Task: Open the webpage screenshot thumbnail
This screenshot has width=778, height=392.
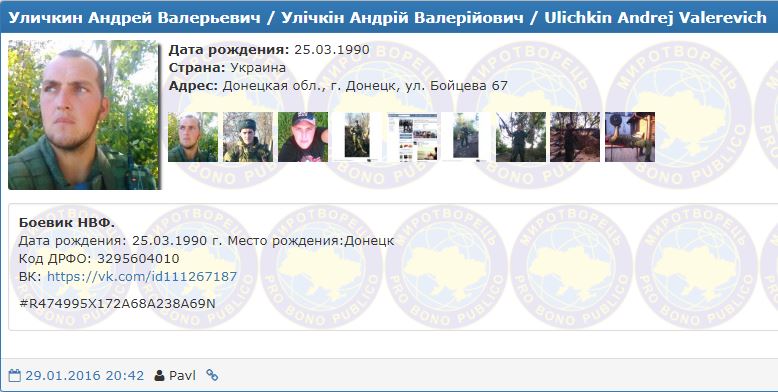Action: click(412, 137)
